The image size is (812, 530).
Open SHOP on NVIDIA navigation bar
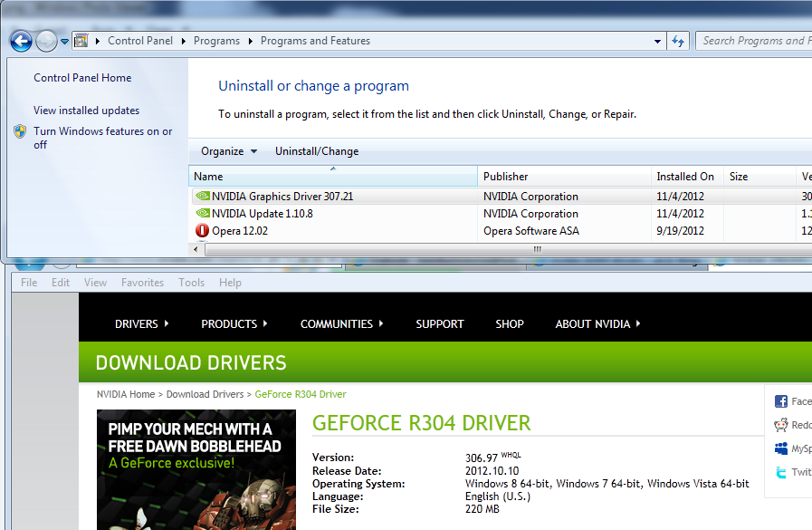coord(510,323)
